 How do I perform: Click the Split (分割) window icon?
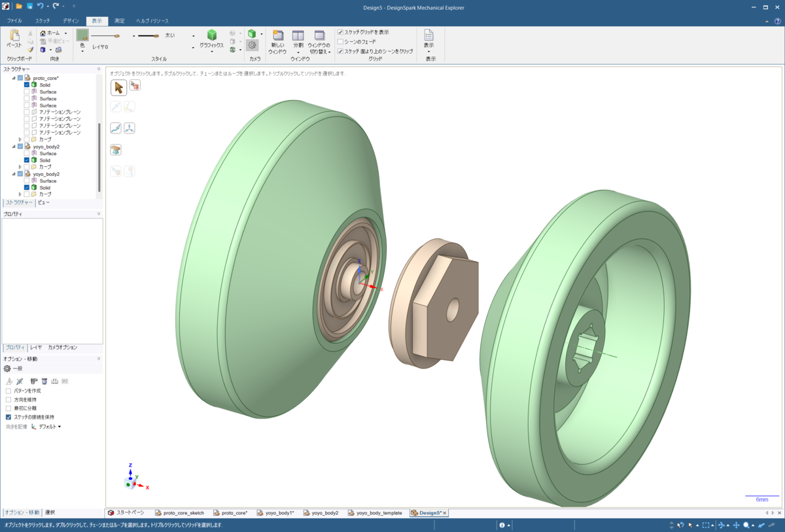(298, 36)
